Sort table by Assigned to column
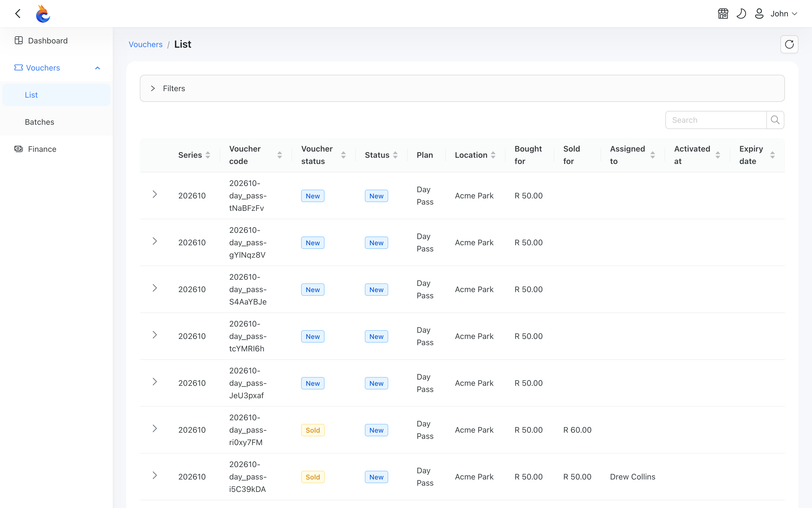 pos(632,155)
